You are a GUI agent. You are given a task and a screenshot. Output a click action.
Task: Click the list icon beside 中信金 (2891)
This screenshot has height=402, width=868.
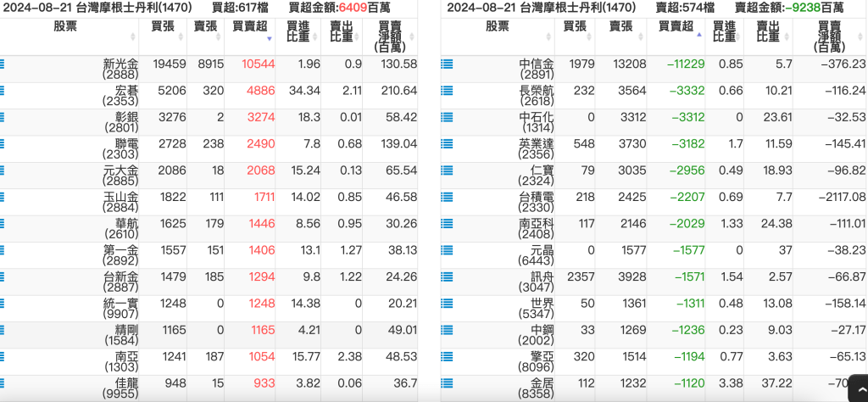click(447, 64)
